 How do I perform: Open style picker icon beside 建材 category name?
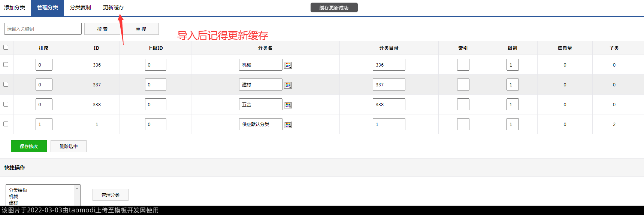pyautogui.click(x=288, y=85)
